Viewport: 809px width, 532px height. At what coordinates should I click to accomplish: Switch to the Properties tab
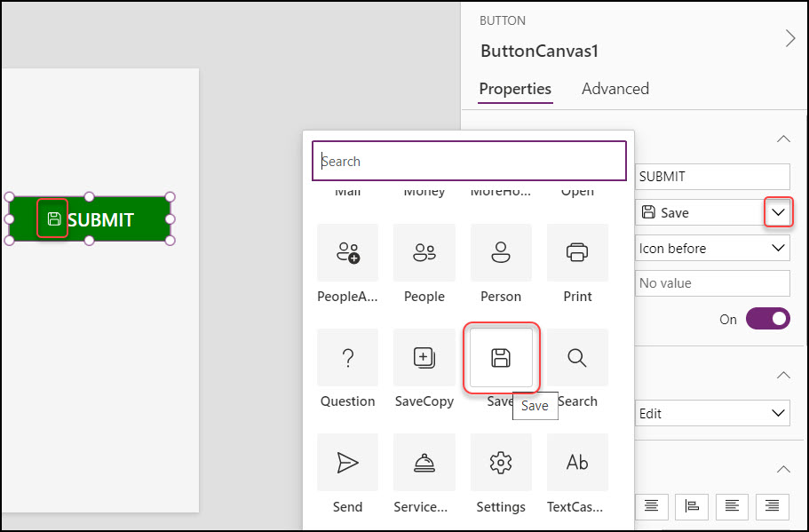pyautogui.click(x=515, y=89)
